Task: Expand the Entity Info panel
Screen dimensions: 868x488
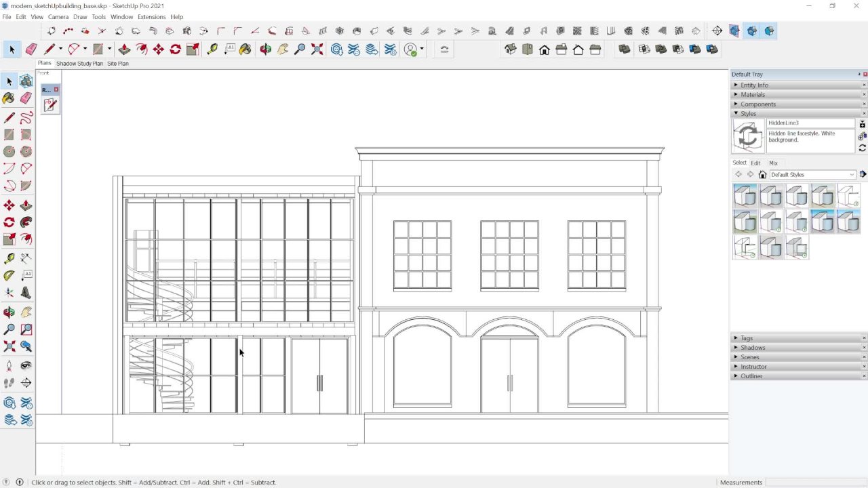Action: pyautogui.click(x=754, y=85)
